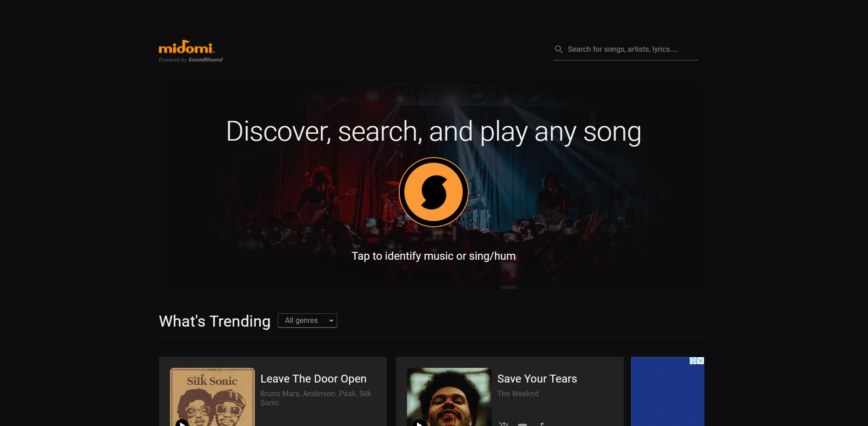Click the magnifying glass search icon

tap(559, 49)
